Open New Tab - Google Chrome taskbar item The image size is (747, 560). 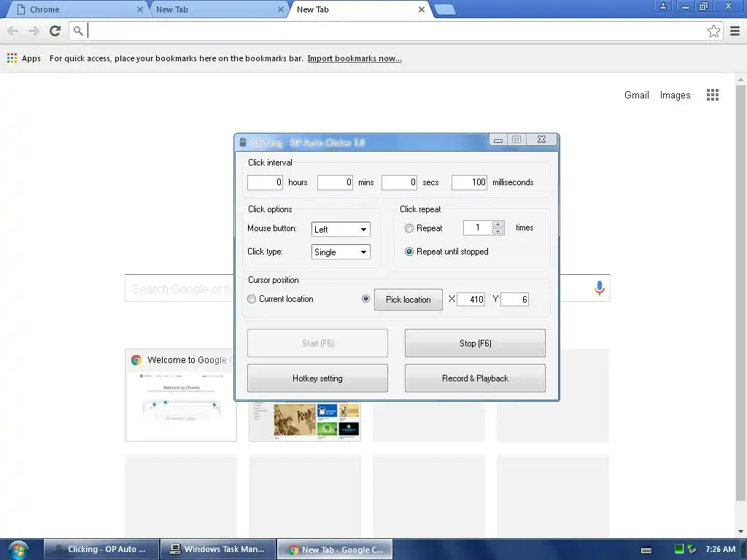click(x=335, y=549)
